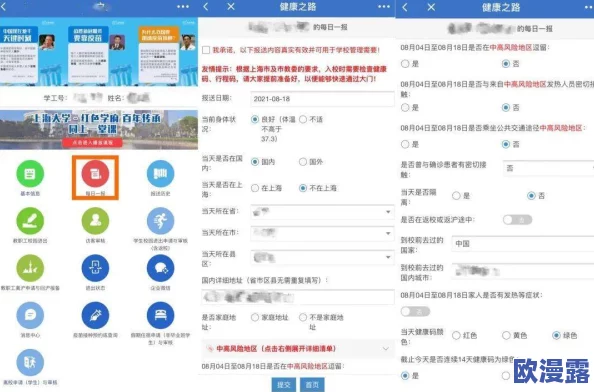Select 不适 for current body condition
This screenshot has width=594, height=392.
click(x=303, y=120)
